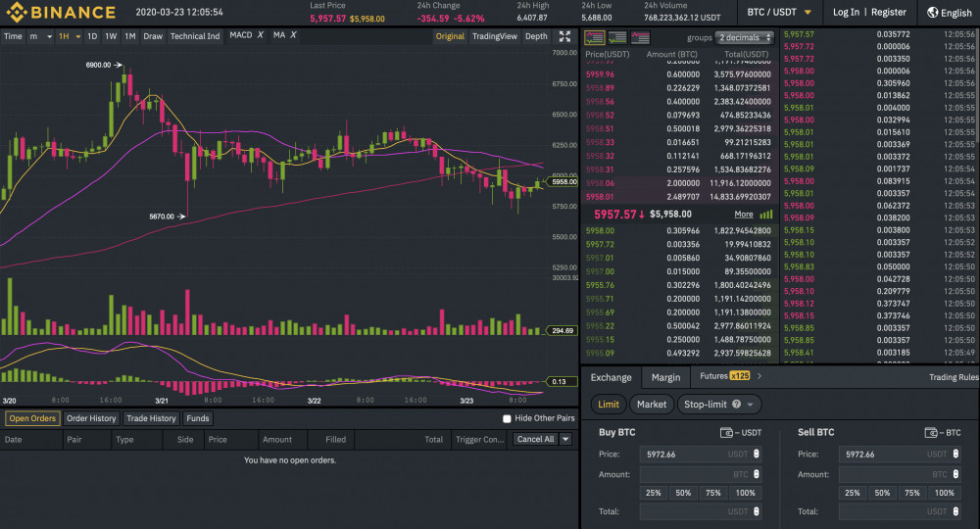The image size is (980, 529).
Task: Set chart interval to 1M
Action: tap(130, 36)
